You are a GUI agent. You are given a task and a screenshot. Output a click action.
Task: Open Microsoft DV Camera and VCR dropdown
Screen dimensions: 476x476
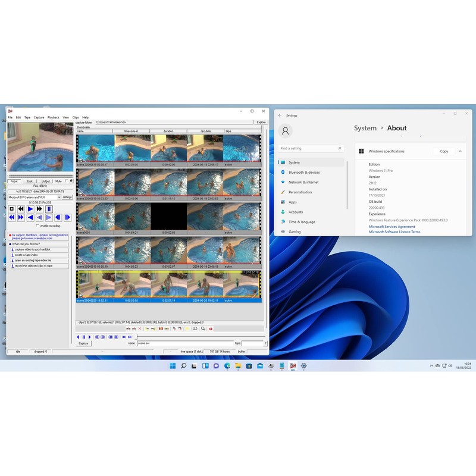click(59, 197)
